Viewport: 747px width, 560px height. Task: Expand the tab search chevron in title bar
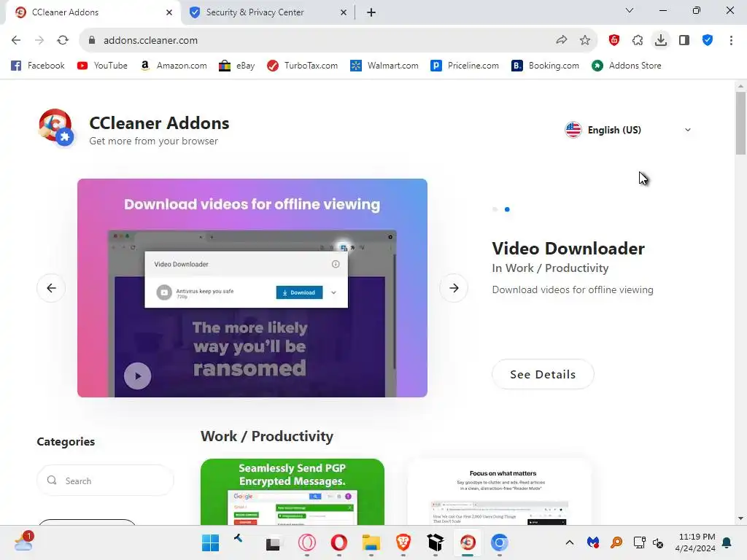pos(630,10)
